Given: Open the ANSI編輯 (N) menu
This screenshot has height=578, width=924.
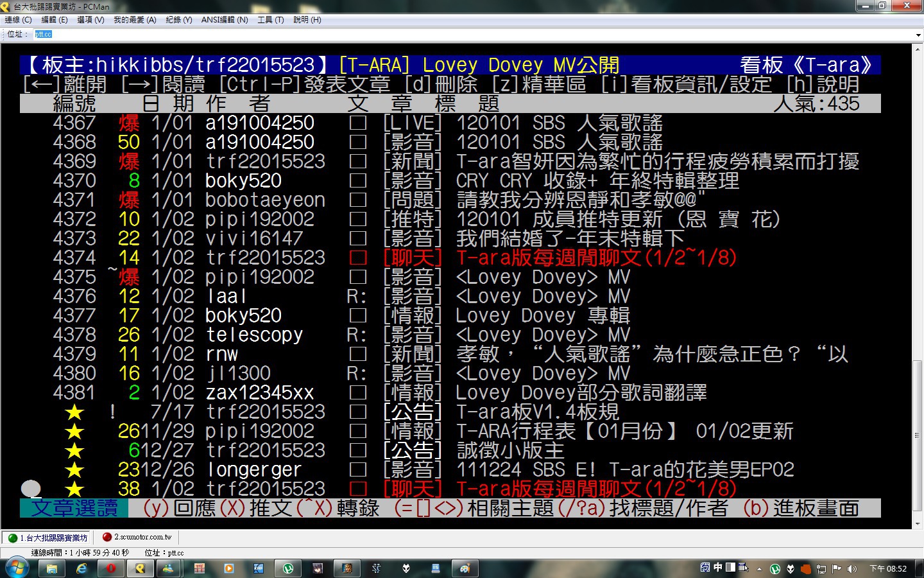Looking at the screenshot, I should tap(225, 20).
